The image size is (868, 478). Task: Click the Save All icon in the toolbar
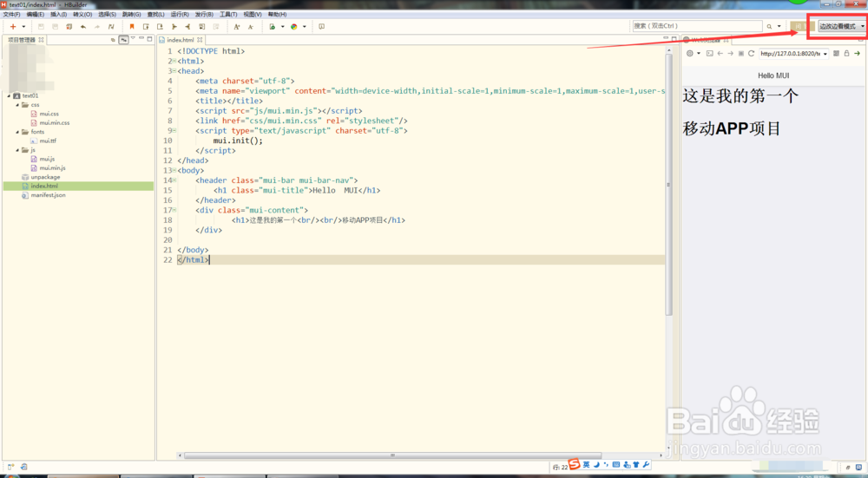(55, 27)
